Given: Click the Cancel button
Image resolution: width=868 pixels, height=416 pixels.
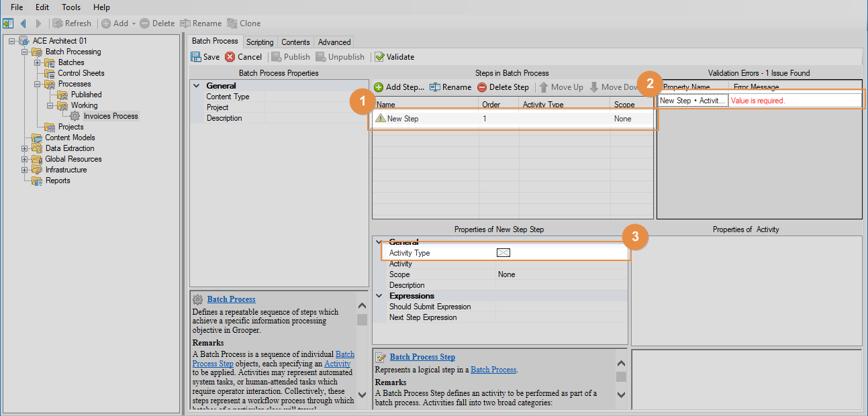Looking at the screenshot, I should point(244,57).
